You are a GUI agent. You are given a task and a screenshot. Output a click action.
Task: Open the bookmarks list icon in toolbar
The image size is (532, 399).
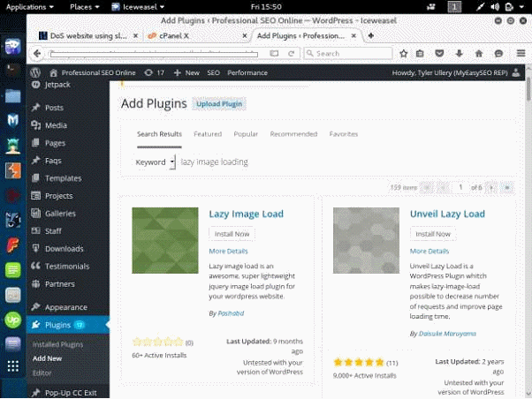[420, 54]
